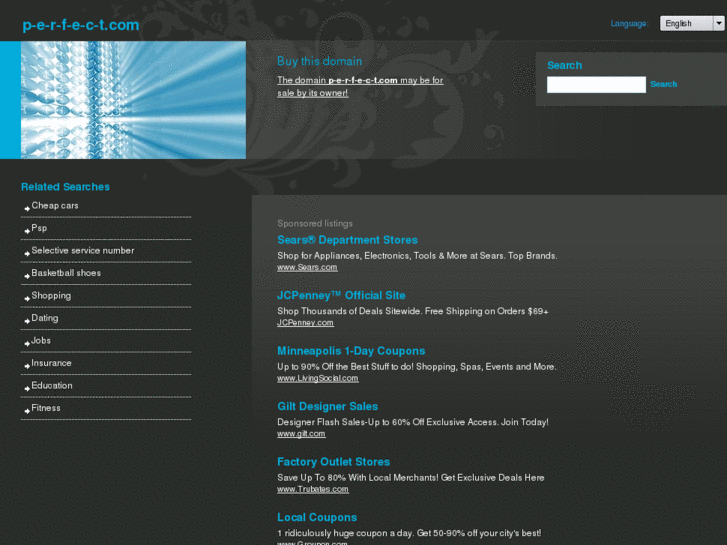Viewport: 727px width, 545px height.
Task: Visit the www.Trubates.com URL link
Action: coord(312,489)
